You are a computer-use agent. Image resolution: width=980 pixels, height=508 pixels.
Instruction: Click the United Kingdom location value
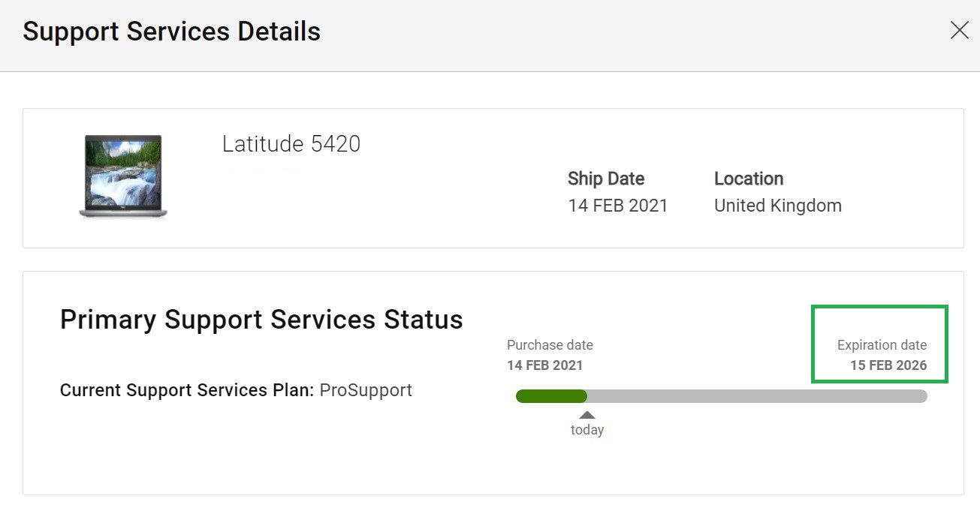point(777,206)
